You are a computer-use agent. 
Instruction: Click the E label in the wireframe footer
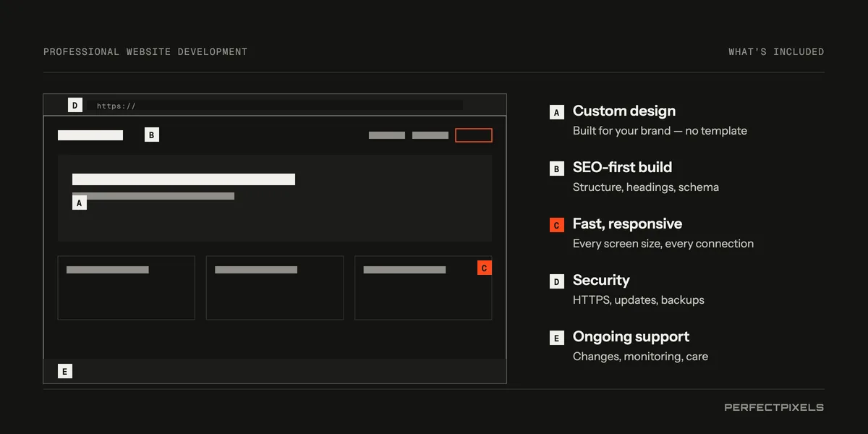click(x=65, y=372)
